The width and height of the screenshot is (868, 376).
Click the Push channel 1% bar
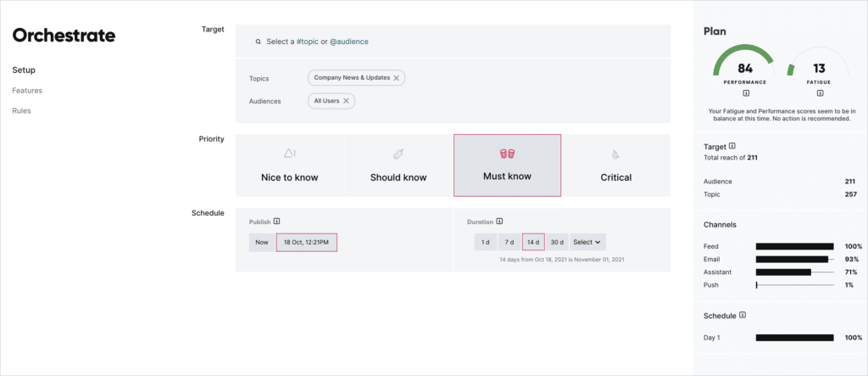(794, 285)
